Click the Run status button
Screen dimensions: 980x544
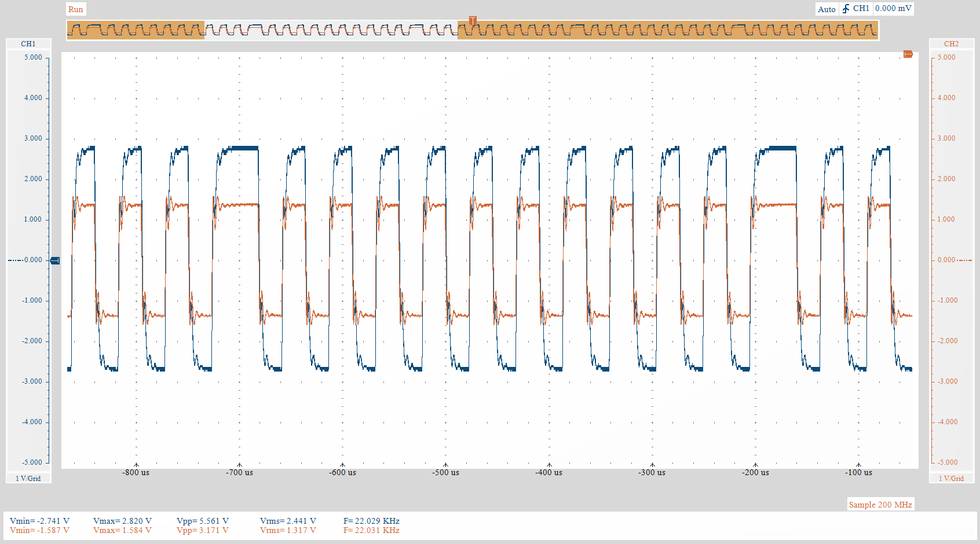pyautogui.click(x=76, y=9)
